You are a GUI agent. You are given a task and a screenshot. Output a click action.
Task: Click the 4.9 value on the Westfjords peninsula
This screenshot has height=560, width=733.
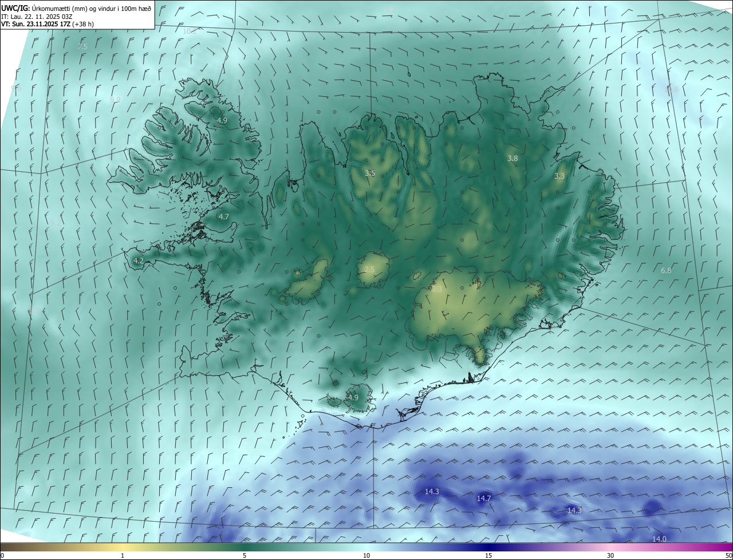click(222, 121)
